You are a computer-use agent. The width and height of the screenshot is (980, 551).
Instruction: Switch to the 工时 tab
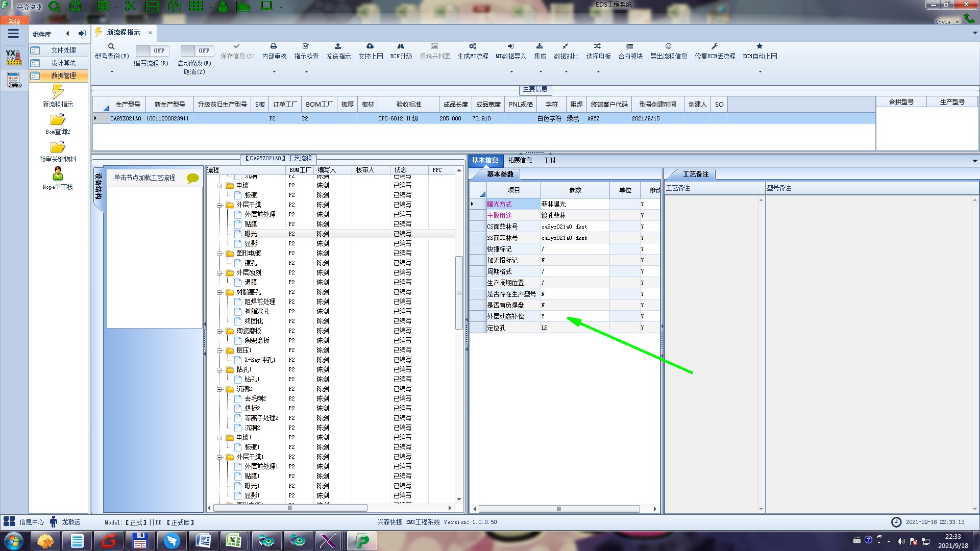pos(549,160)
